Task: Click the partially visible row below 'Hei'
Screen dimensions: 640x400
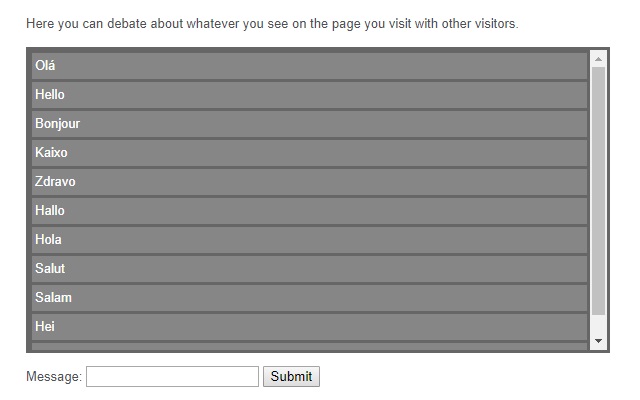Action: [x=309, y=346]
